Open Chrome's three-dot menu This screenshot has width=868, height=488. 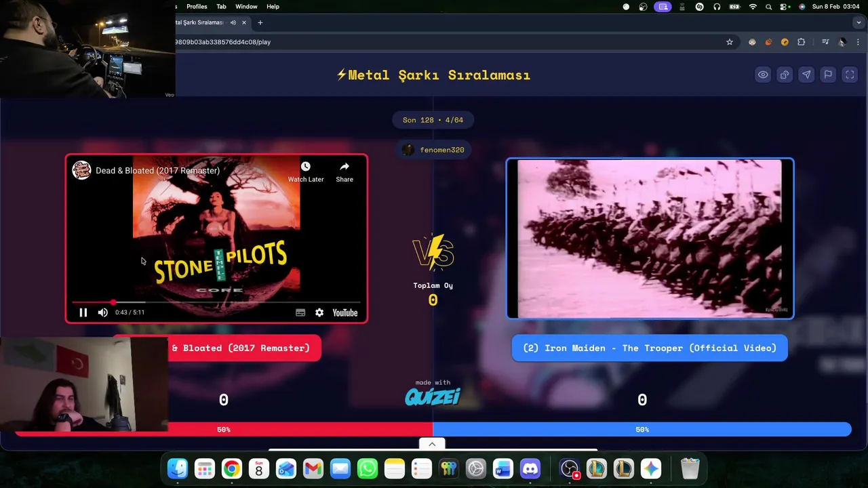click(x=859, y=42)
